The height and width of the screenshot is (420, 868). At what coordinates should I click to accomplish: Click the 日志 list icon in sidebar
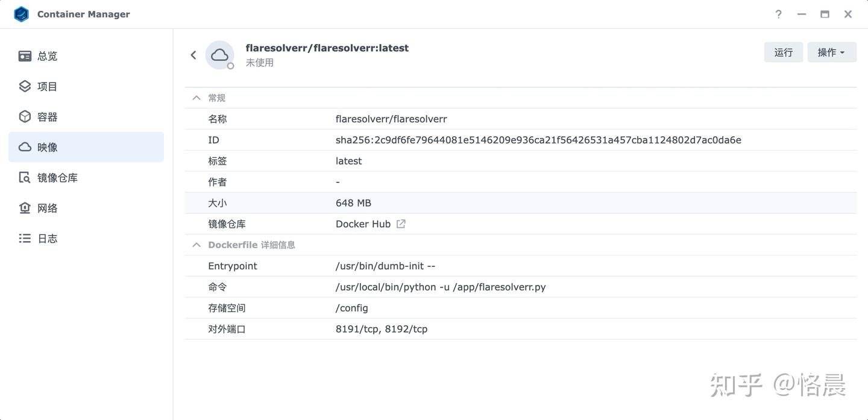click(x=25, y=239)
